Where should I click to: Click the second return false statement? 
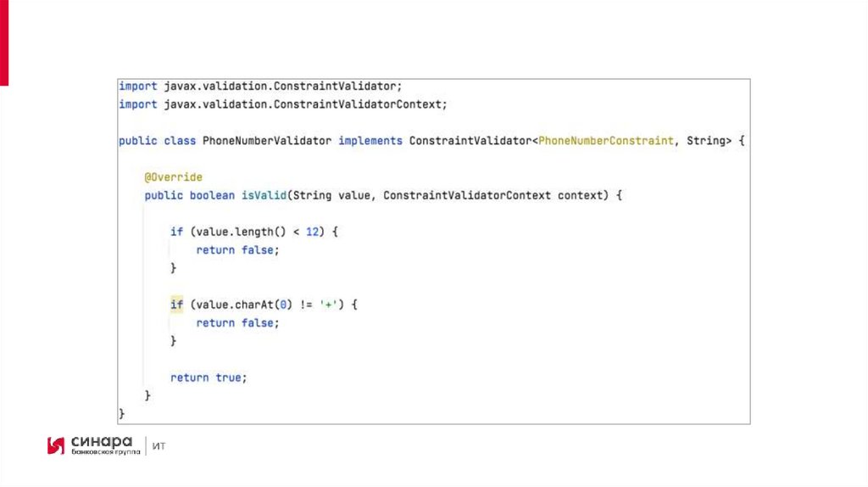point(236,322)
